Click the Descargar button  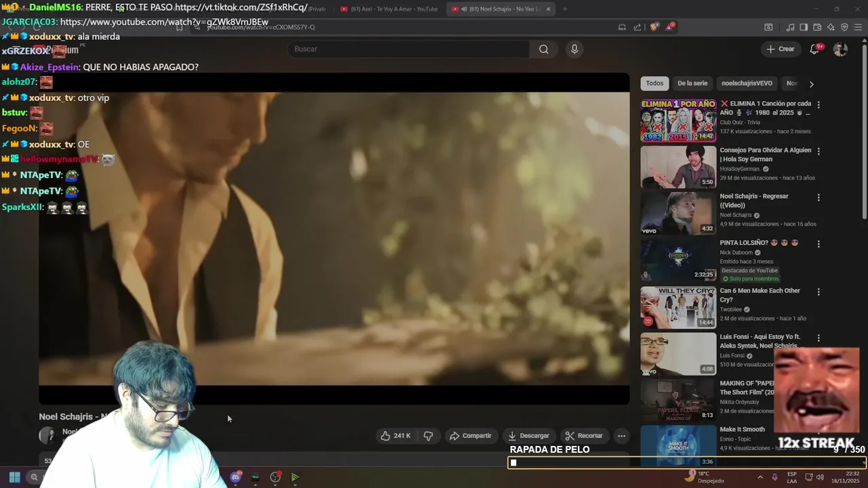pyautogui.click(x=528, y=436)
